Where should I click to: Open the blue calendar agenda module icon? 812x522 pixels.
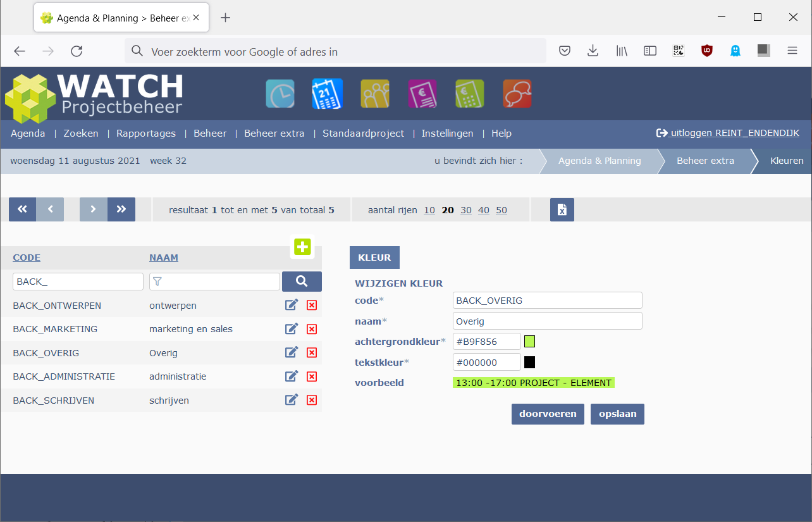(x=328, y=94)
